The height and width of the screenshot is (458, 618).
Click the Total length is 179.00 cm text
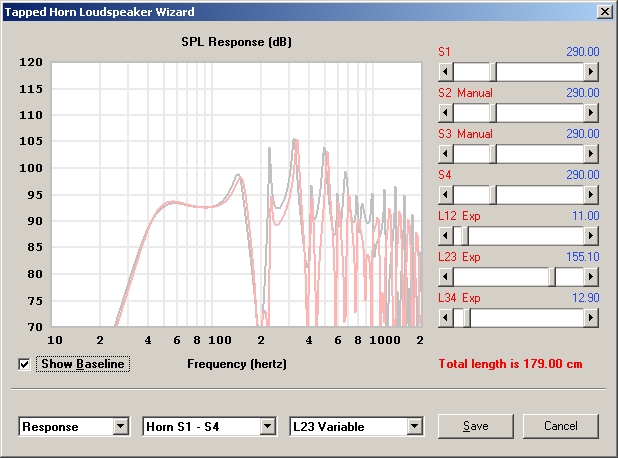tap(510, 364)
